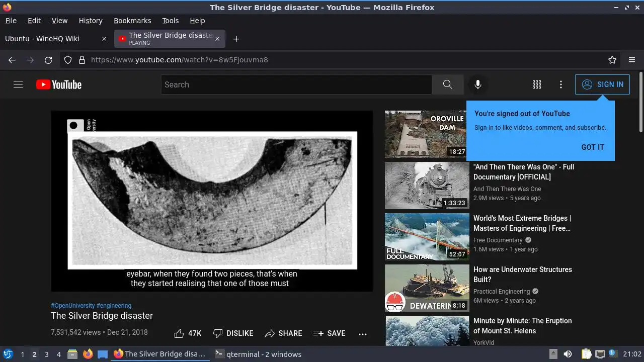Bookmark this page with the star
Image resolution: width=644 pixels, height=362 pixels.
point(612,60)
